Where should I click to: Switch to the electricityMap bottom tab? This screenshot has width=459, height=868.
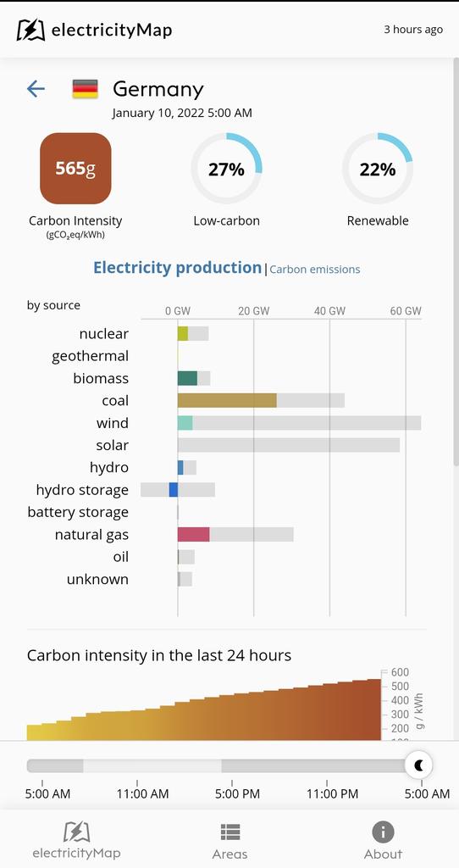76,841
